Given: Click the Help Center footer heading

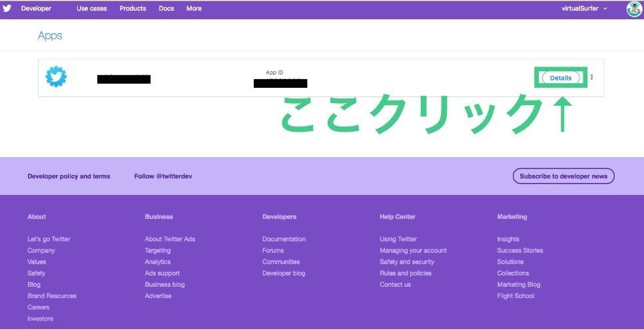Looking at the screenshot, I should [398, 217].
